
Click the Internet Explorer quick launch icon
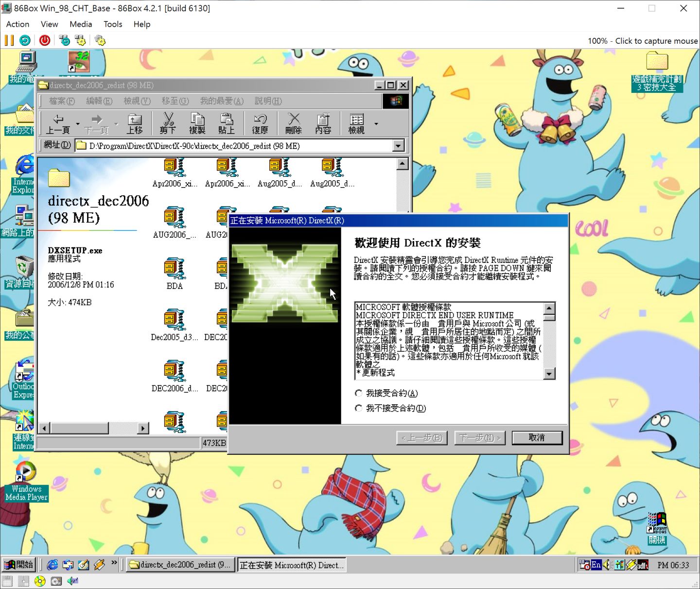coord(52,565)
